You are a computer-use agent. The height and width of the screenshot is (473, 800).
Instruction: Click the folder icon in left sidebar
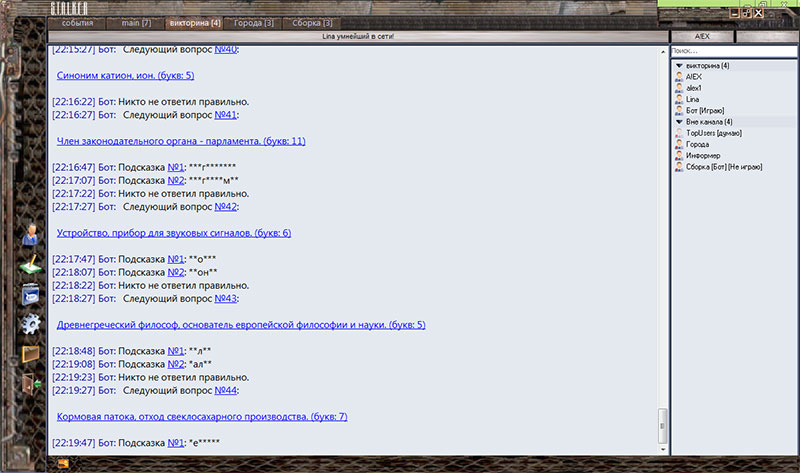[x=31, y=353]
